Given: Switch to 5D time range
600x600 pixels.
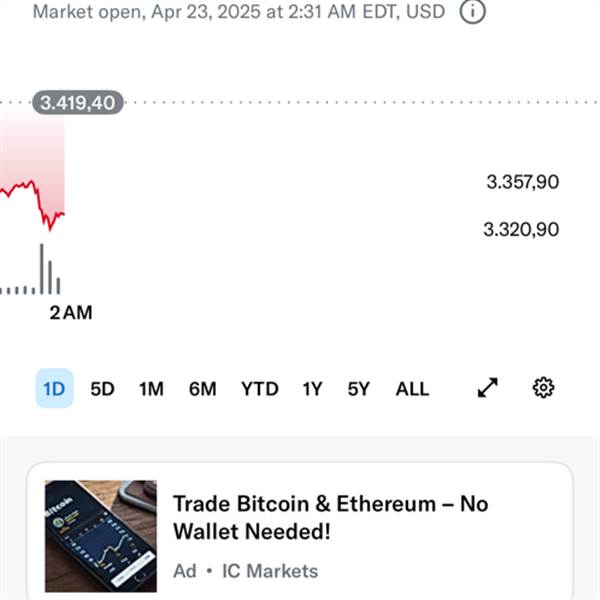Looking at the screenshot, I should [x=103, y=389].
